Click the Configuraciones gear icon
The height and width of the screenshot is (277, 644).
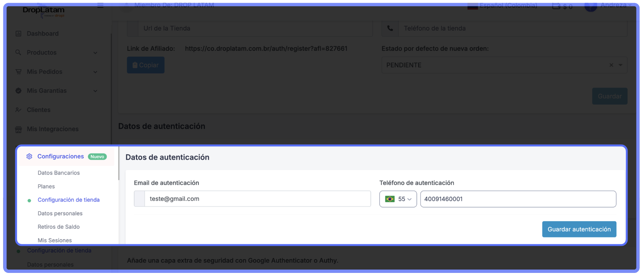pos(29,156)
